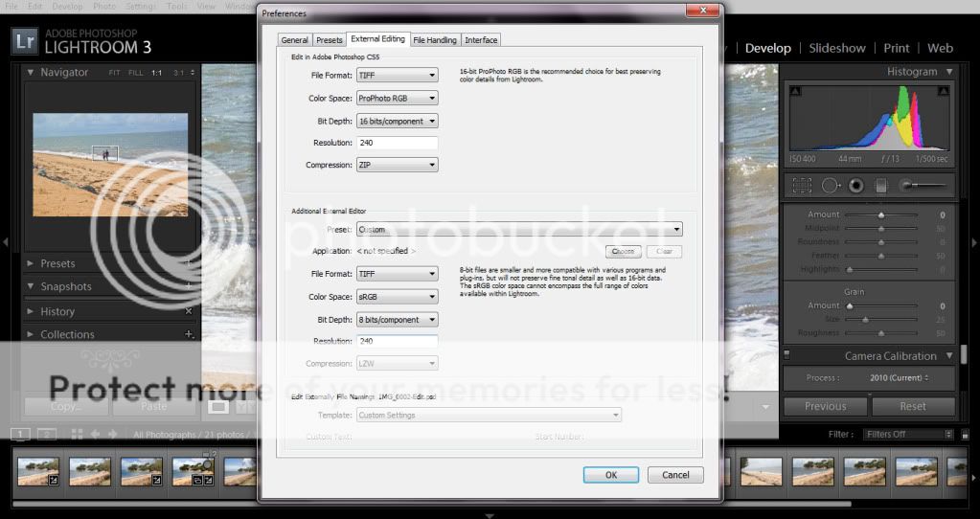Screen dimensions: 980x519
Task: Select the Red Eye Correction tool
Action: coord(856,186)
